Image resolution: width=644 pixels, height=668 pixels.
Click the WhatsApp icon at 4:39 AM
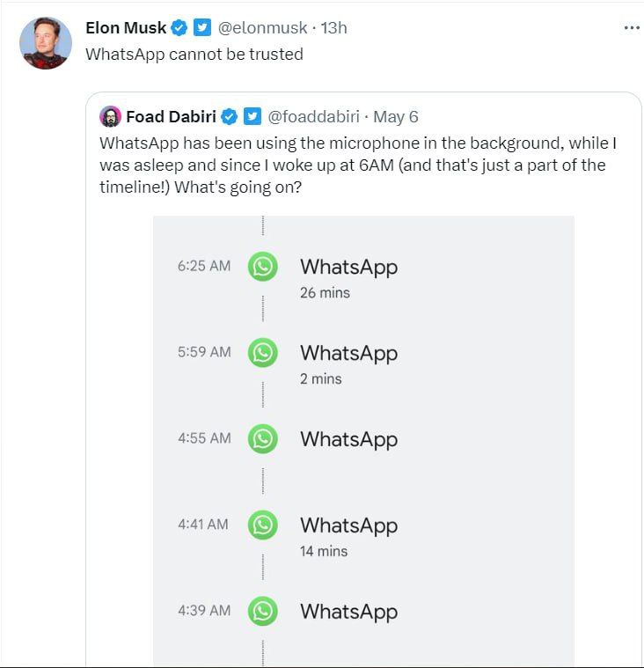(263, 611)
